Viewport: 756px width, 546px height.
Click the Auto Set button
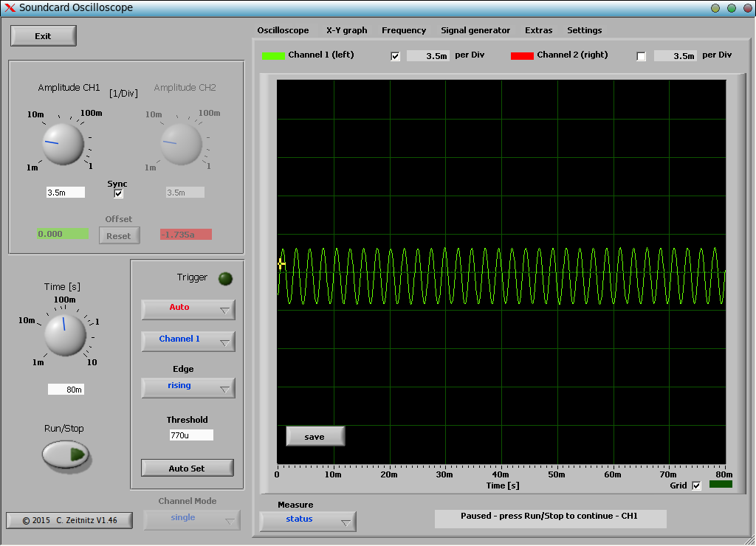coord(188,468)
